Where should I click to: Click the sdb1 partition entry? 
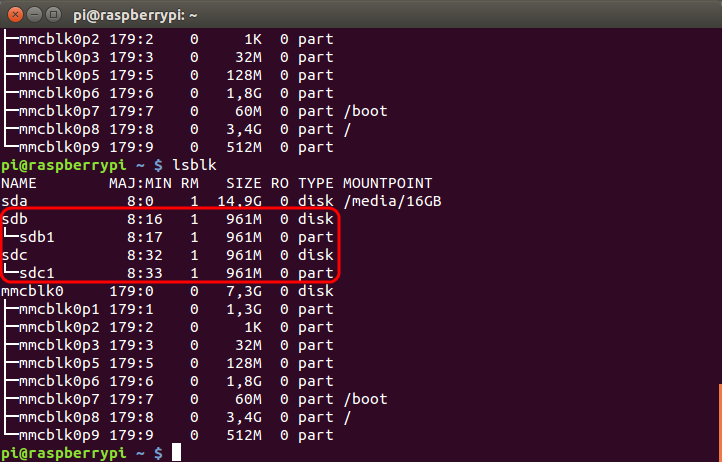tap(37, 237)
